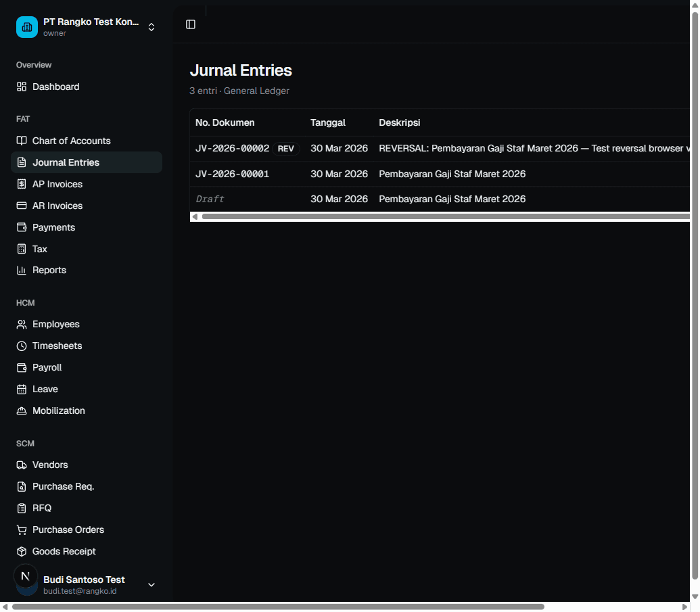Open the Employees list
The height and width of the screenshot is (612, 700).
pyautogui.click(x=86, y=324)
